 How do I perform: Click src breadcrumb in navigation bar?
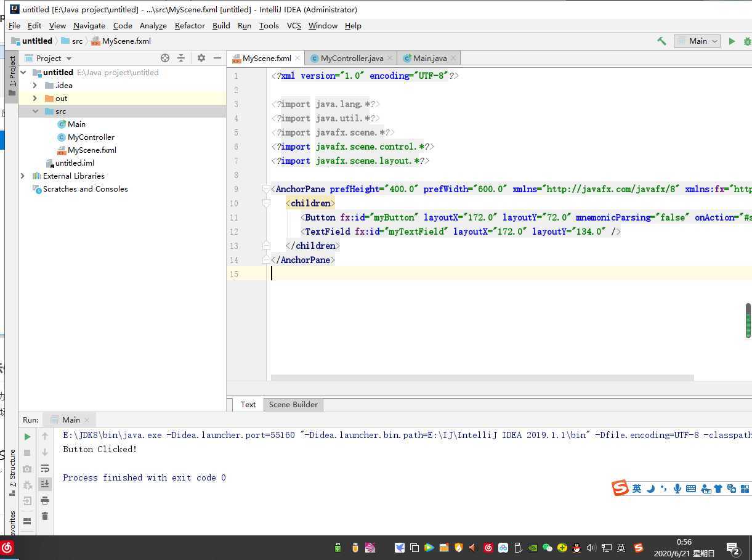tap(71, 41)
